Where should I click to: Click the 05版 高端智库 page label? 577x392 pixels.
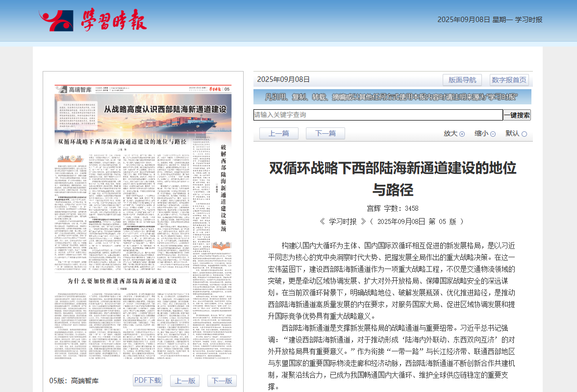click(x=74, y=381)
